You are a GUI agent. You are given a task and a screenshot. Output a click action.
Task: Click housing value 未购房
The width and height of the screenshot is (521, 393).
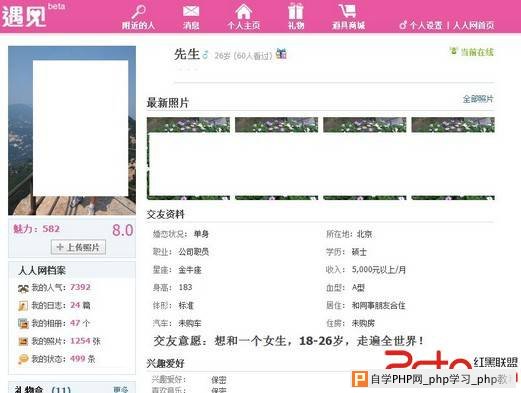tap(363, 323)
